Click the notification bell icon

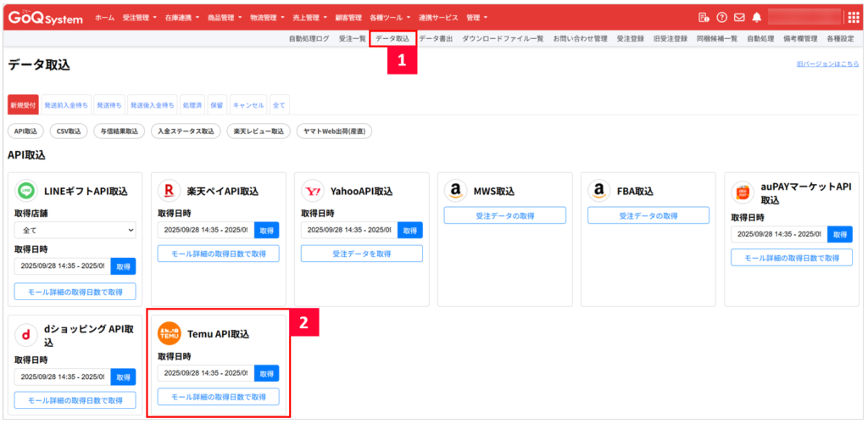click(x=757, y=17)
